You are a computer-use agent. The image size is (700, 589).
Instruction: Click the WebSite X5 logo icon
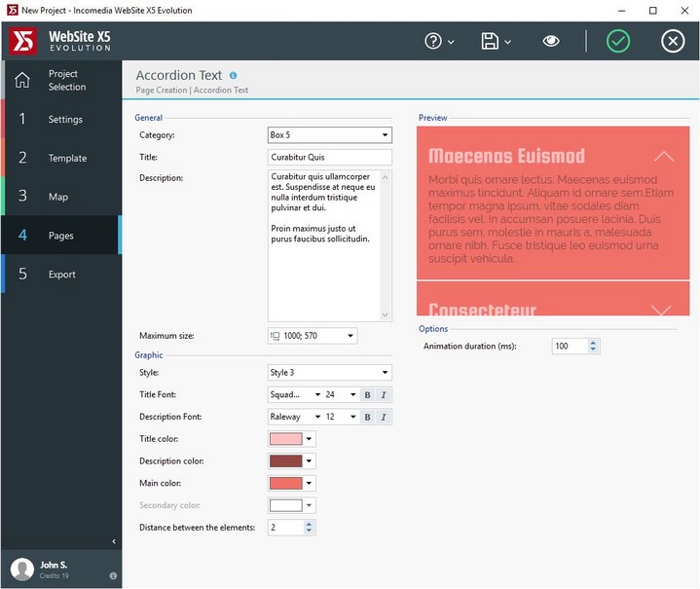point(22,41)
